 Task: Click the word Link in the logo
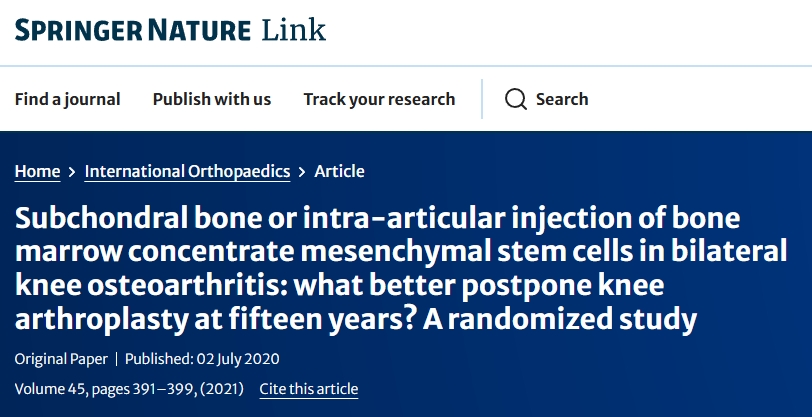tap(294, 29)
